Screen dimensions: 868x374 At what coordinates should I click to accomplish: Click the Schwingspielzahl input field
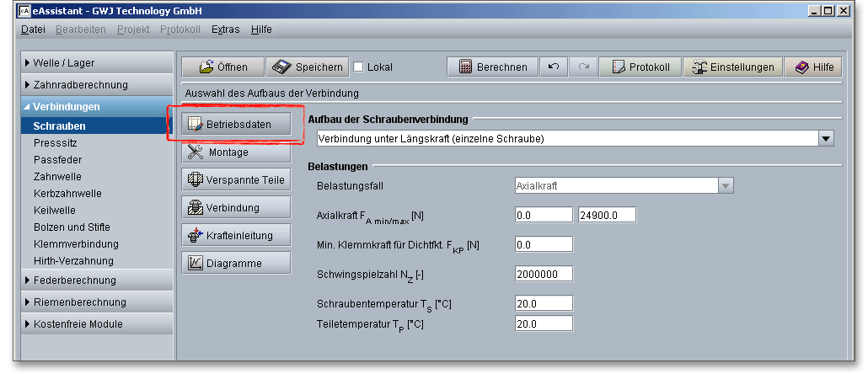544,274
